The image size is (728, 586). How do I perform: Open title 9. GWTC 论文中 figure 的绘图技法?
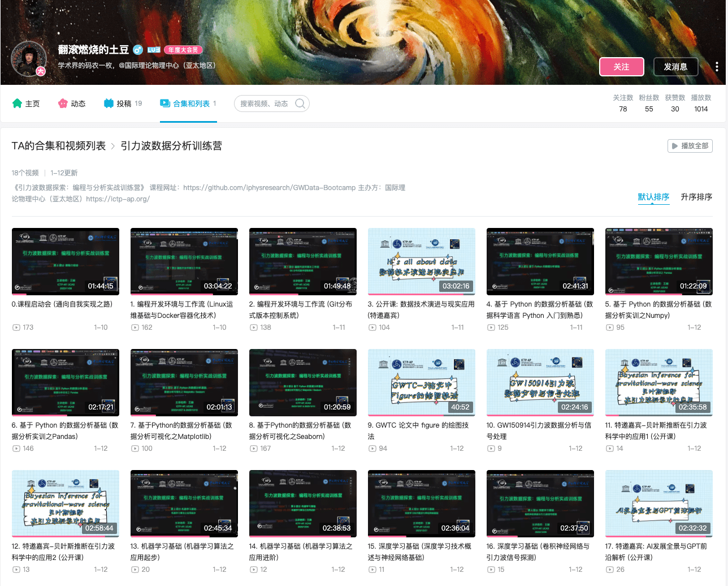(419, 431)
